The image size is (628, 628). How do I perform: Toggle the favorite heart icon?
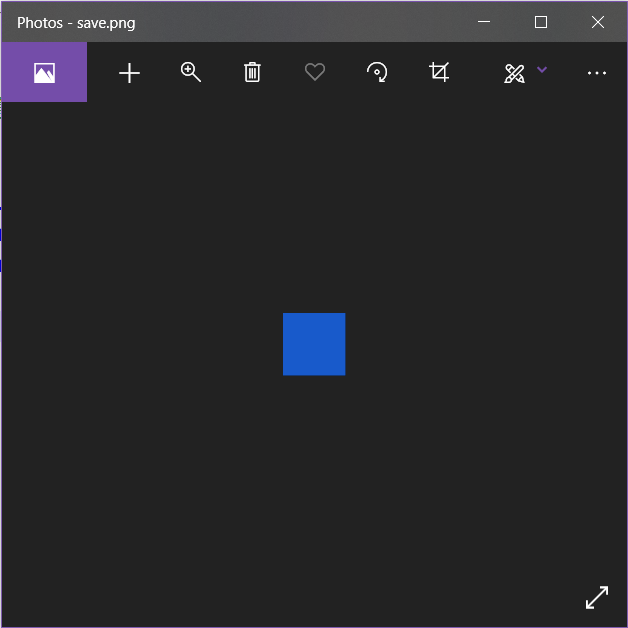315,72
